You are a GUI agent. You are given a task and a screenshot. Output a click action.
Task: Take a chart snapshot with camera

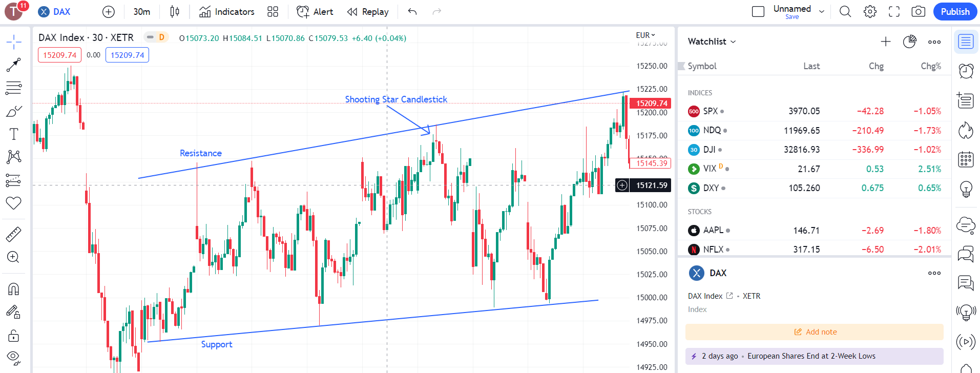pos(919,12)
